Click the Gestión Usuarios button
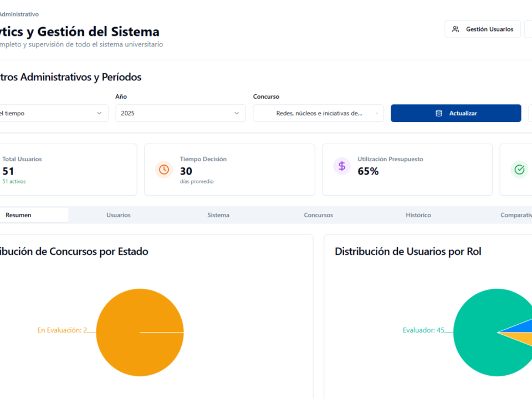The height and width of the screenshot is (399, 532). click(x=483, y=29)
